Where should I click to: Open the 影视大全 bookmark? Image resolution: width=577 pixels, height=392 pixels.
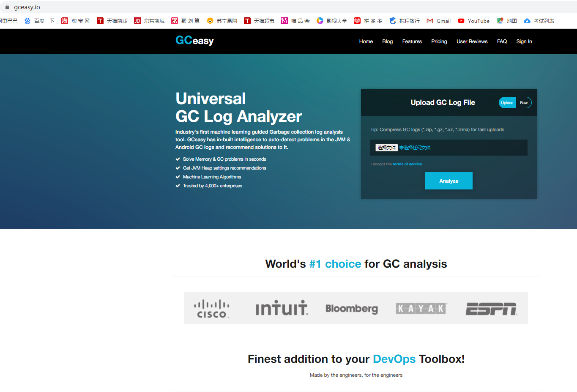pyautogui.click(x=332, y=21)
